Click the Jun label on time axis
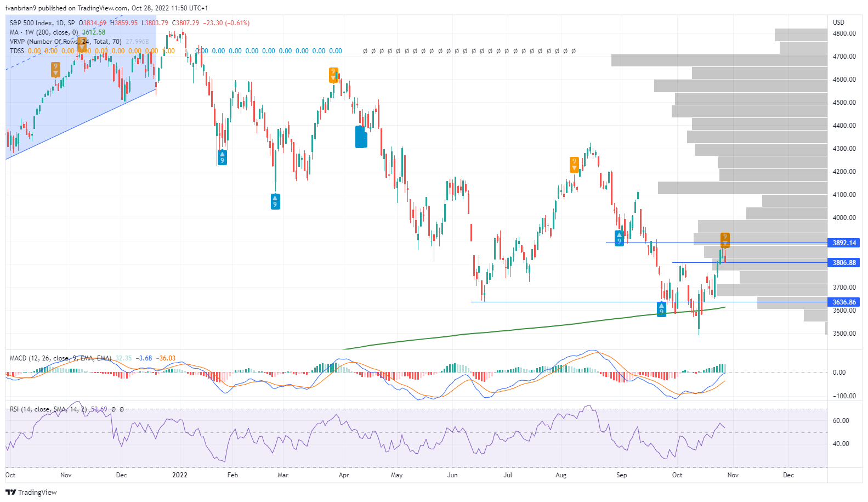Screen dimensions: 868x502 452,475
